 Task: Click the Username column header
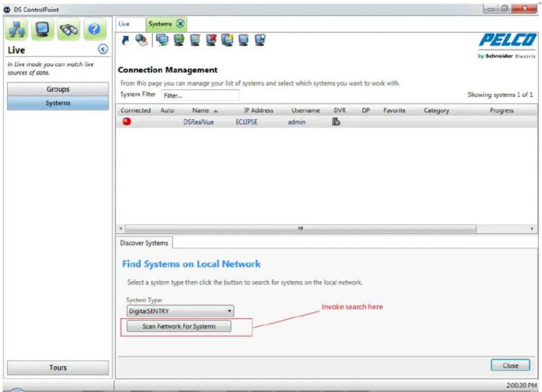[x=305, y=110]
